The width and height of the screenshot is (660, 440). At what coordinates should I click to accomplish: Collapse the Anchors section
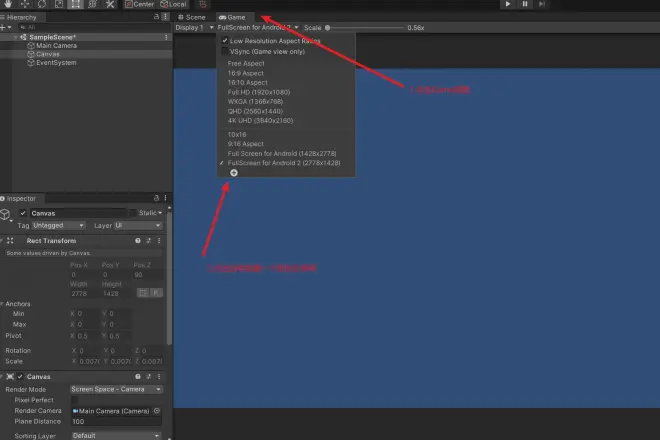pyautogui.click(x=2, y=304)
